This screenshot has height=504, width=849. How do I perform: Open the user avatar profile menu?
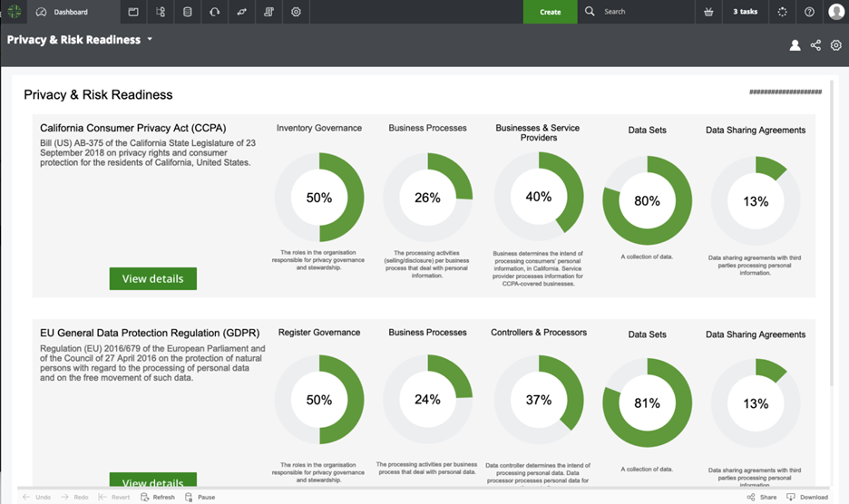[x=836, y=12]
